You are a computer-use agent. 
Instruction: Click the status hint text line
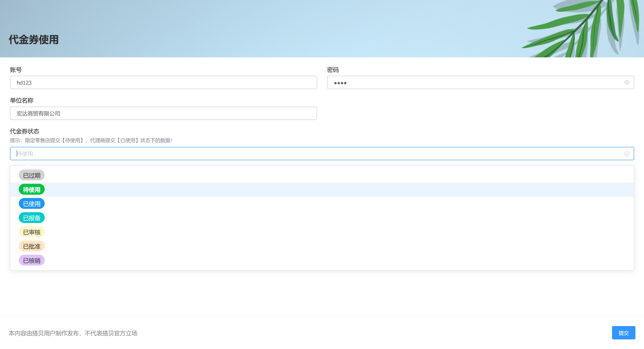[x=91, y=140]
